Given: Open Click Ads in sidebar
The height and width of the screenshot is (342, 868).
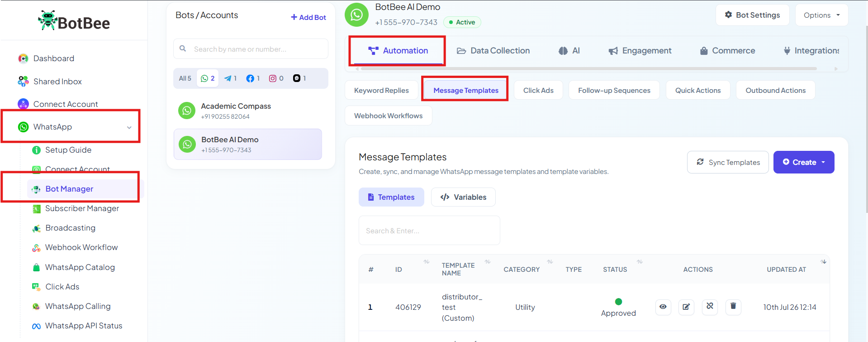Looking at the screenshot, I should (x=62, y=287).
